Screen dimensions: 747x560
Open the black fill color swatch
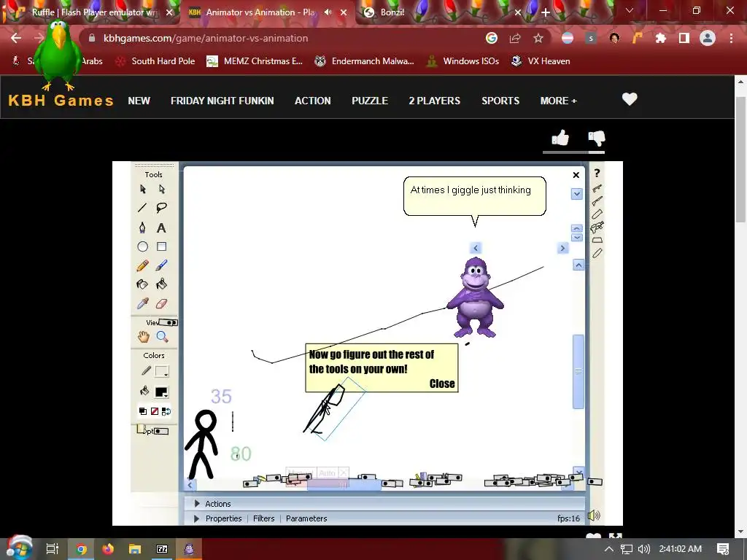point(161,392)
